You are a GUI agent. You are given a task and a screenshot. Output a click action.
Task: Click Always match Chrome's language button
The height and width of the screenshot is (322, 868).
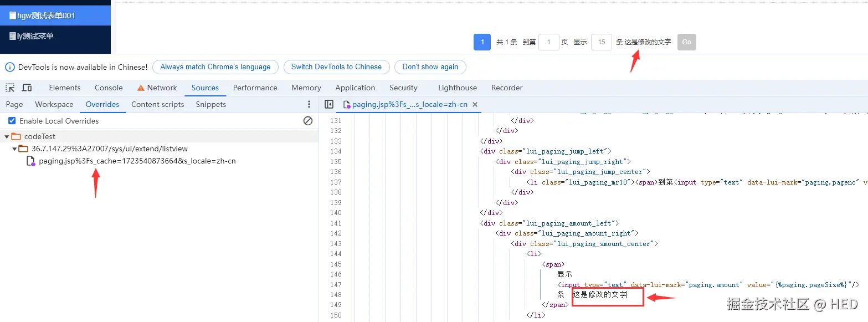[x=215, y=67]
